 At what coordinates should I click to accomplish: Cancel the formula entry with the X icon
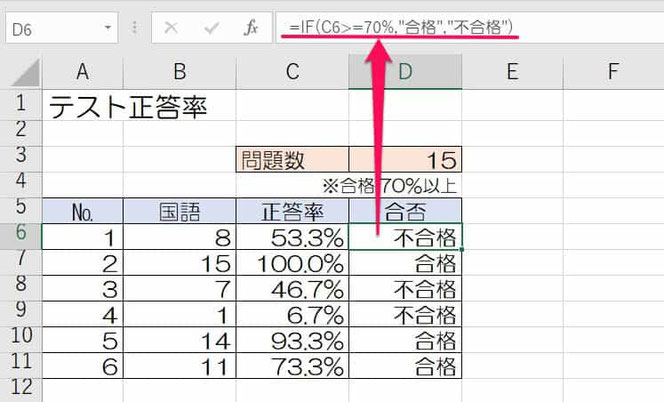tap(171, 28)
